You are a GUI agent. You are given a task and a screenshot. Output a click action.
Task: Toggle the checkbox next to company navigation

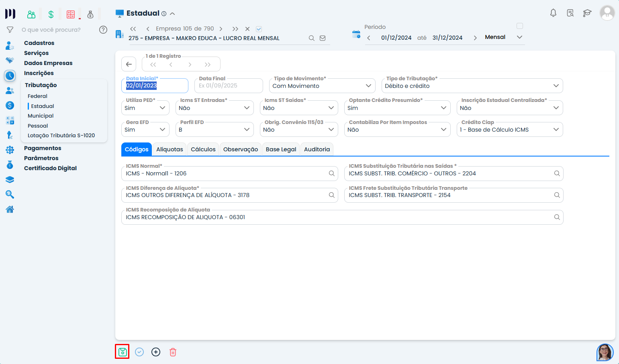tap(259, 29)
